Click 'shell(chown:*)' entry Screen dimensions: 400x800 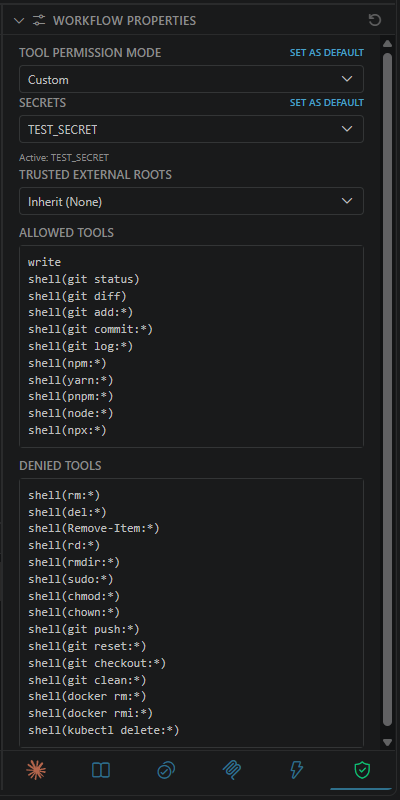(74, 612)
